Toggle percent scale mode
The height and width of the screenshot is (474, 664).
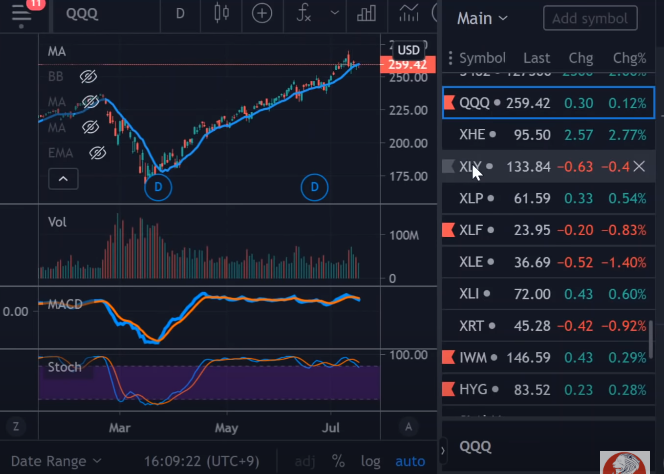[338, 461]
